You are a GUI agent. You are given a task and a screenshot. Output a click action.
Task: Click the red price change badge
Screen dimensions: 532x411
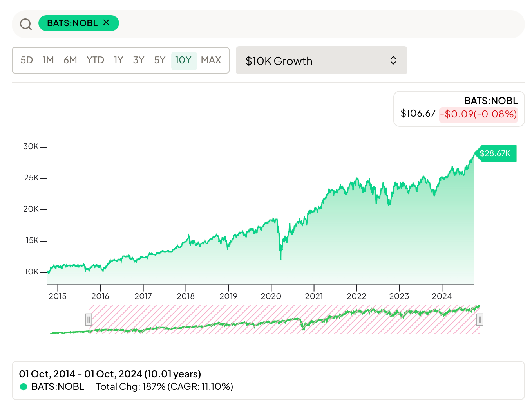478,114
